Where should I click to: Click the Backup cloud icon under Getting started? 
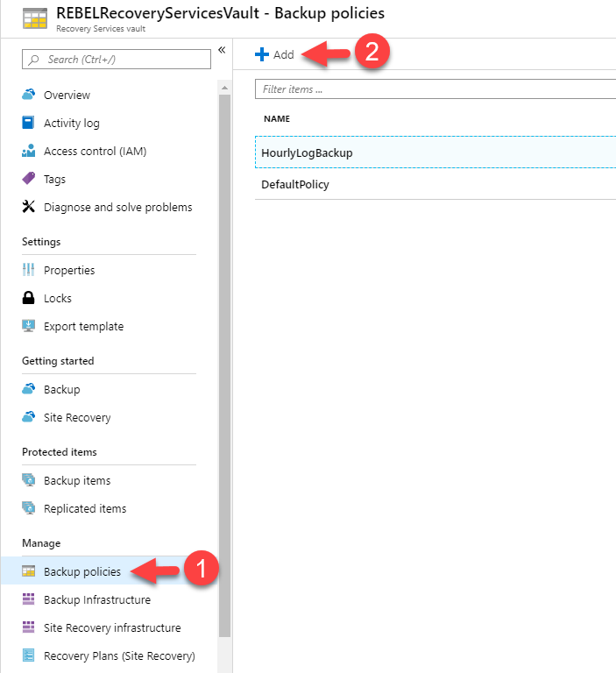coord(28,388)
